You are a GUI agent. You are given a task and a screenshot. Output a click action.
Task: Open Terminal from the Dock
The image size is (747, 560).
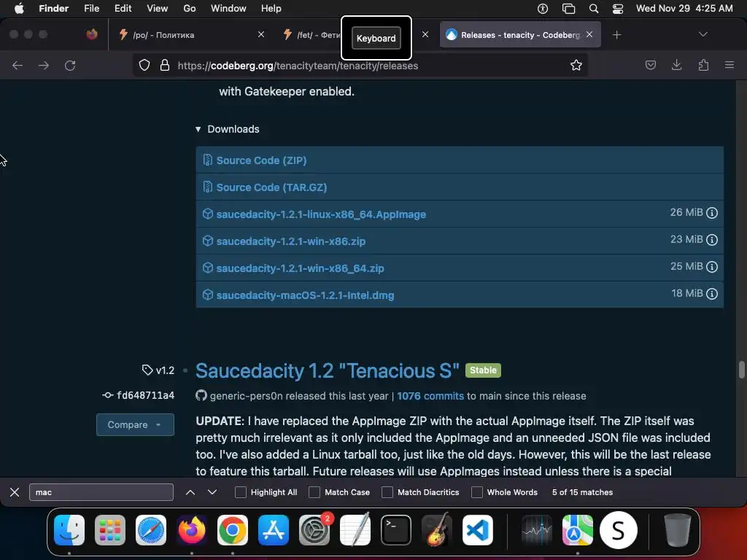396,530
